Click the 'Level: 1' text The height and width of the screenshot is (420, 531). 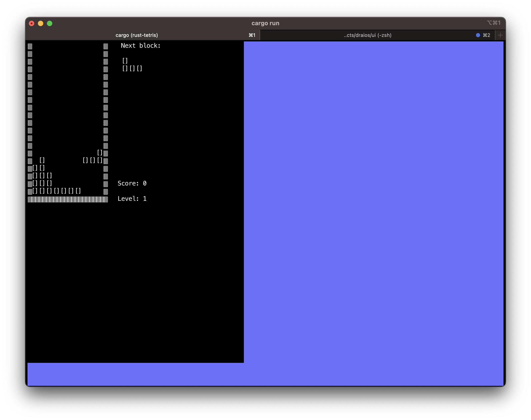[x=132, y=199]
